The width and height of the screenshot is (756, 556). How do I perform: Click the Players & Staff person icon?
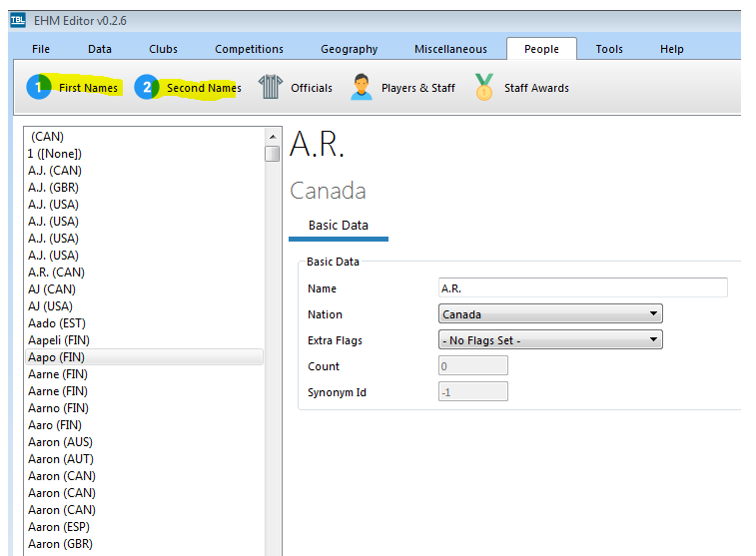tap(362, 87)
